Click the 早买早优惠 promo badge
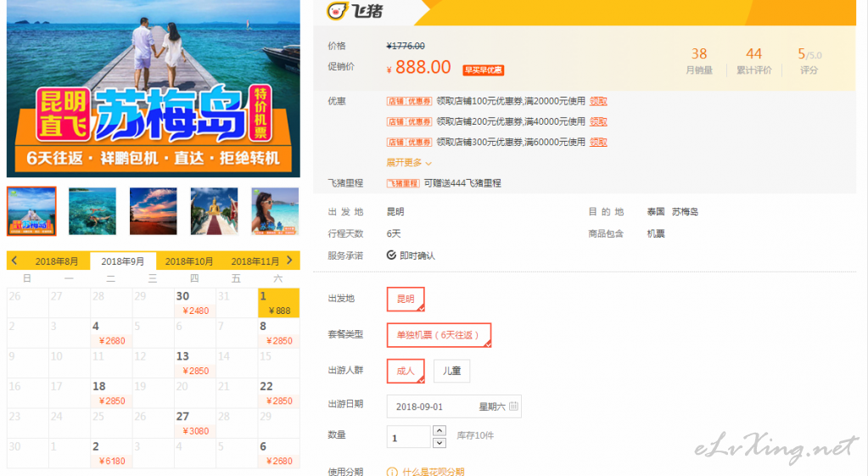The image size is (868, 476). click(484, 70)
